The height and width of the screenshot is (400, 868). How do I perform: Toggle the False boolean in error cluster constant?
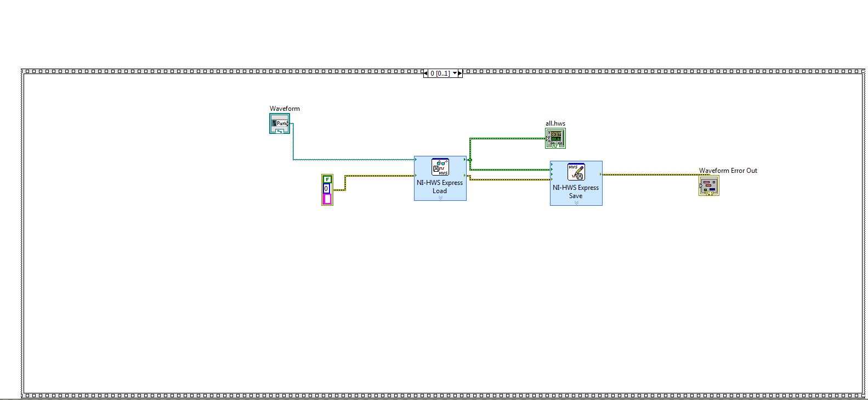[x=327, y=179]
